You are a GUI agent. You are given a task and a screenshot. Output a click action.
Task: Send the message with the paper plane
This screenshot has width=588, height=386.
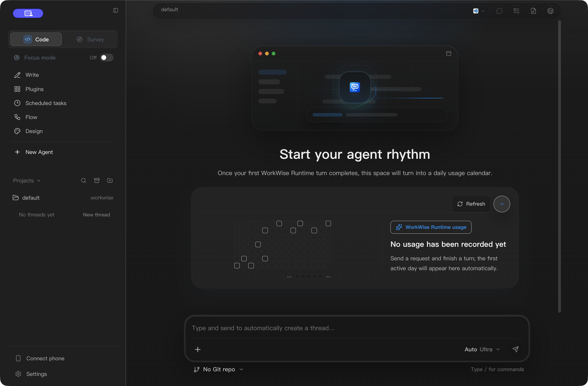click(516, 349)
